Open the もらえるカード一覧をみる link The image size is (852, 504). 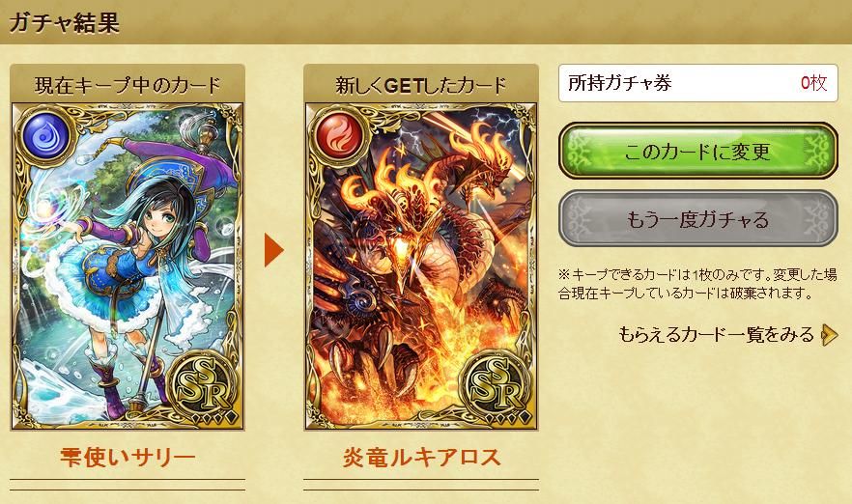(716, 334)
